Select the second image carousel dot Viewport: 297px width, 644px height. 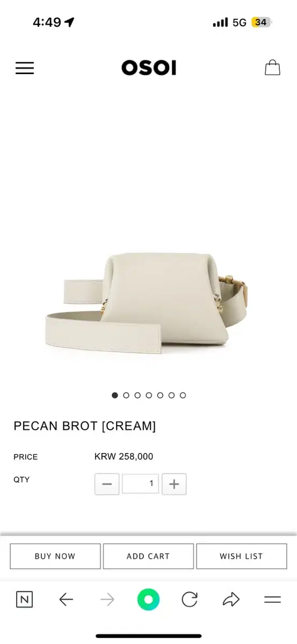pyautogui.click(x=126, y=395)
